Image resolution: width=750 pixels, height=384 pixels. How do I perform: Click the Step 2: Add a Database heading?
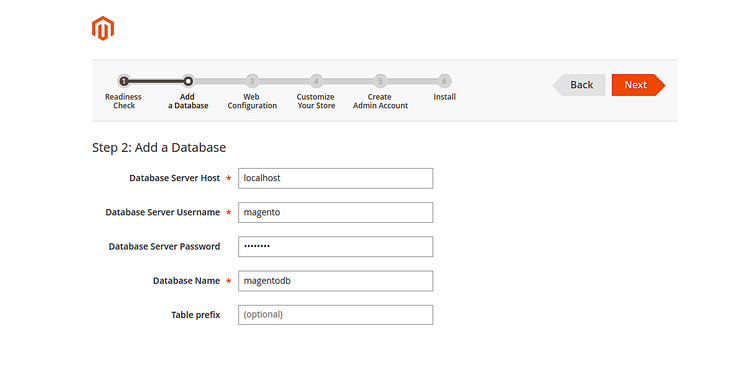159,148
